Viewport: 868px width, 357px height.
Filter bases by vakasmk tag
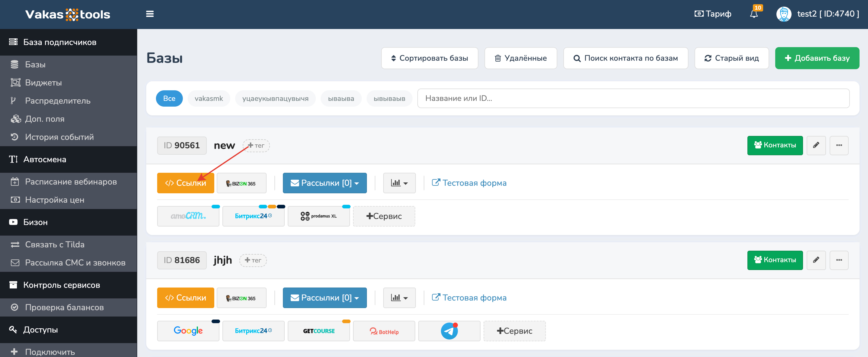point(209,98)
